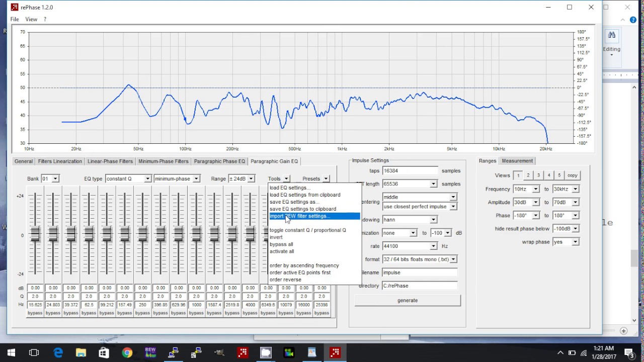Toggle bypass for the 4000 Hz band
This screenshot has width=644, height=362.
pyautogui.click(x=250, y=313)
